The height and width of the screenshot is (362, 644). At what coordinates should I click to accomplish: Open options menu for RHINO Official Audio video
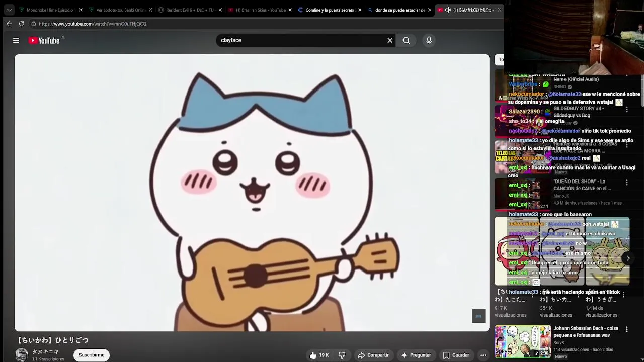pyautogui.click(x=627, y=75)
